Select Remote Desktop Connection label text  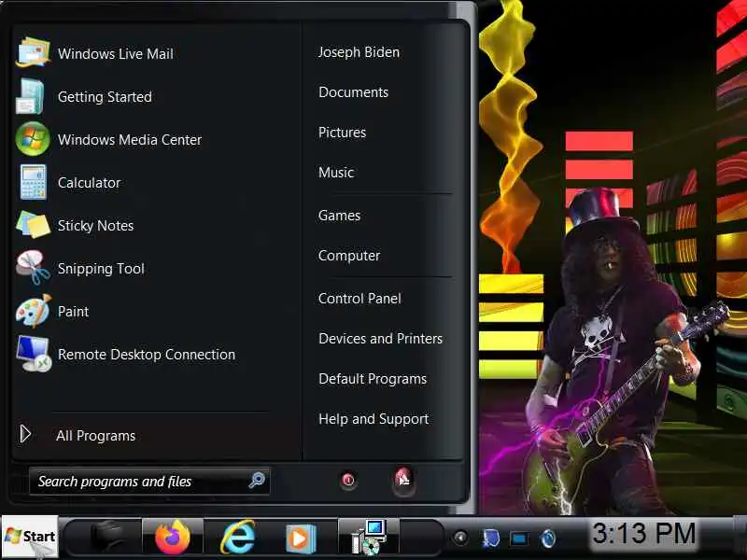pyautogui.click(x=147, y=355)
